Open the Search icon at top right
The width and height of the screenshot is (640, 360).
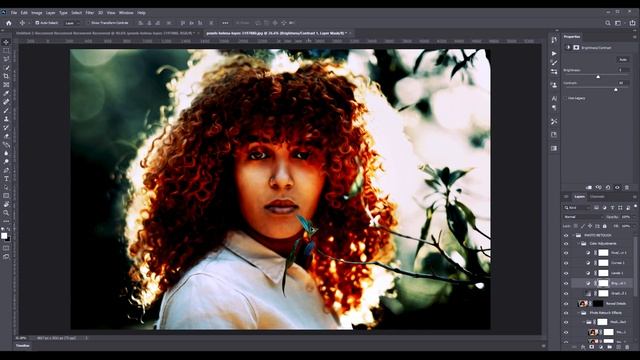(x=608, y=23)
